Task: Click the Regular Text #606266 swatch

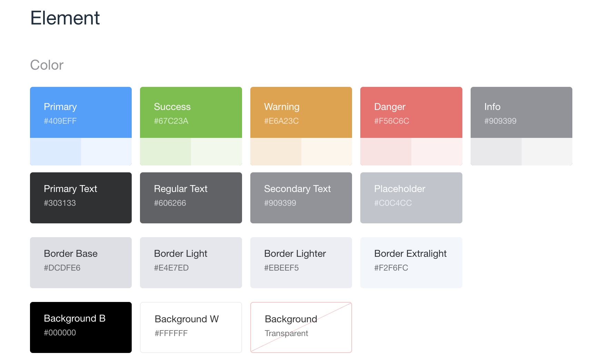Action: click(191, 198)
